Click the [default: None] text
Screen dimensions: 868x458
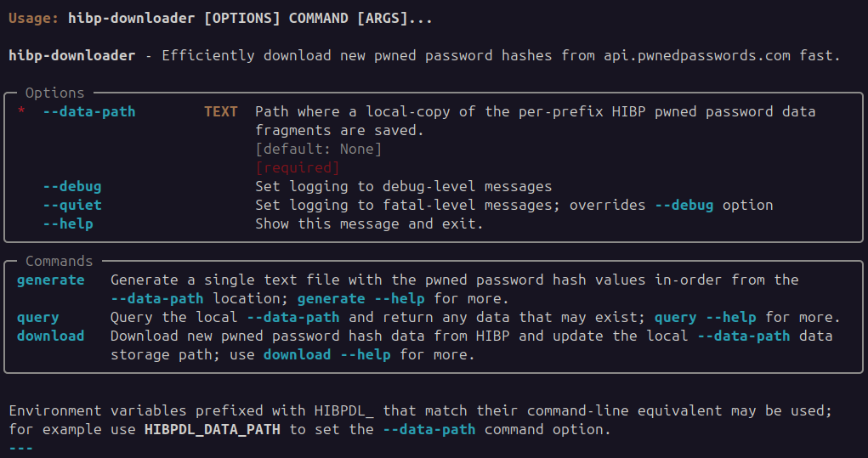click(318, 149)
